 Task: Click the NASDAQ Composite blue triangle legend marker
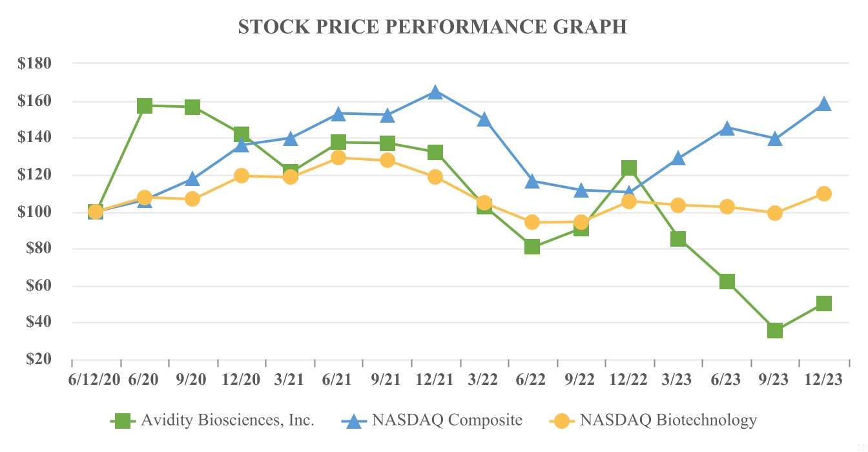tap(356, 420)
